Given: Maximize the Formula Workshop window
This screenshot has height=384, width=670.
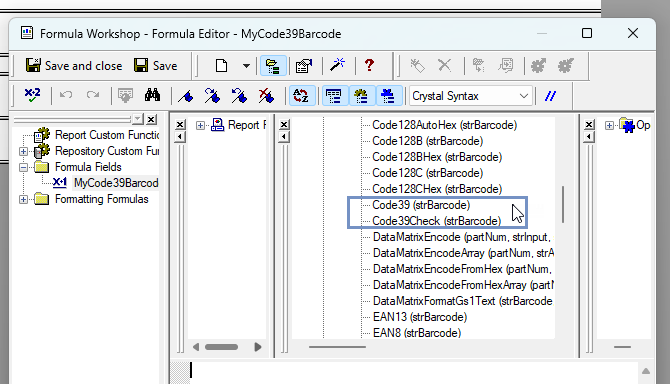Looking at the screenshot, I should pos(587,33).
